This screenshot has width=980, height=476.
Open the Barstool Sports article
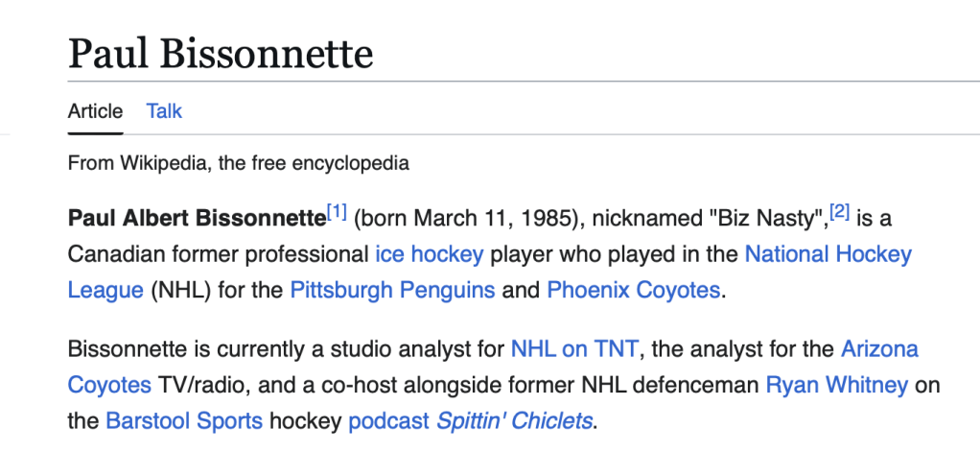coord(184,420)
